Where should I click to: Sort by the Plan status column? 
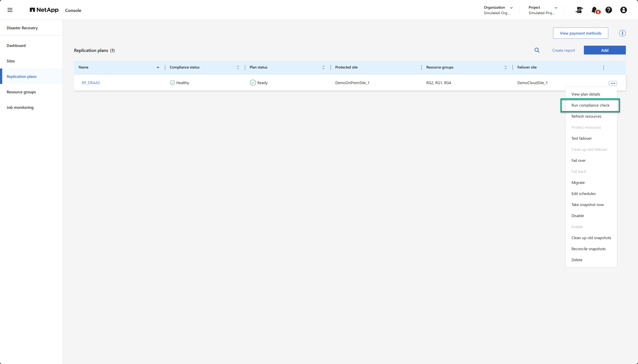323,67
